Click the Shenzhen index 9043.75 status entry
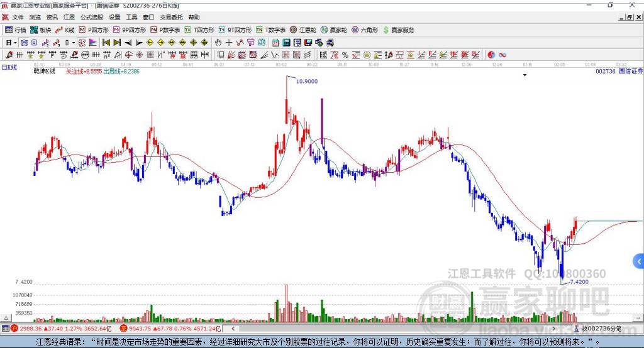644x348 pixels. [x=171, y=329]
